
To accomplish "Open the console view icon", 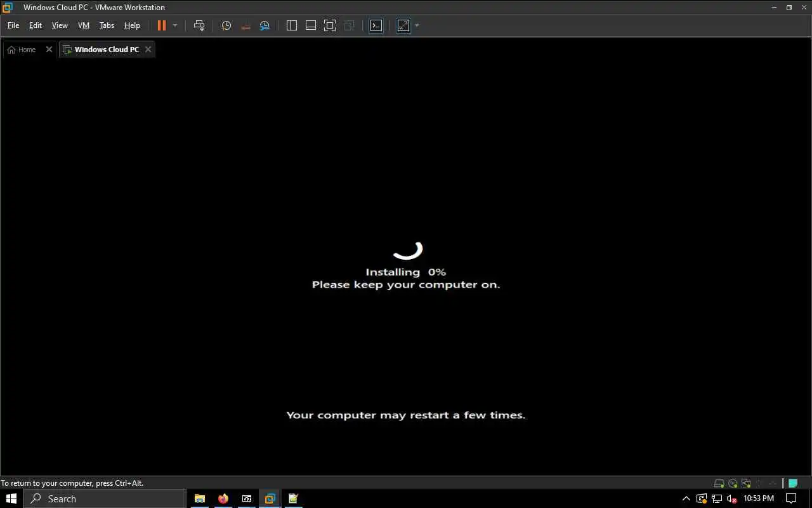I will coord(376,25).
